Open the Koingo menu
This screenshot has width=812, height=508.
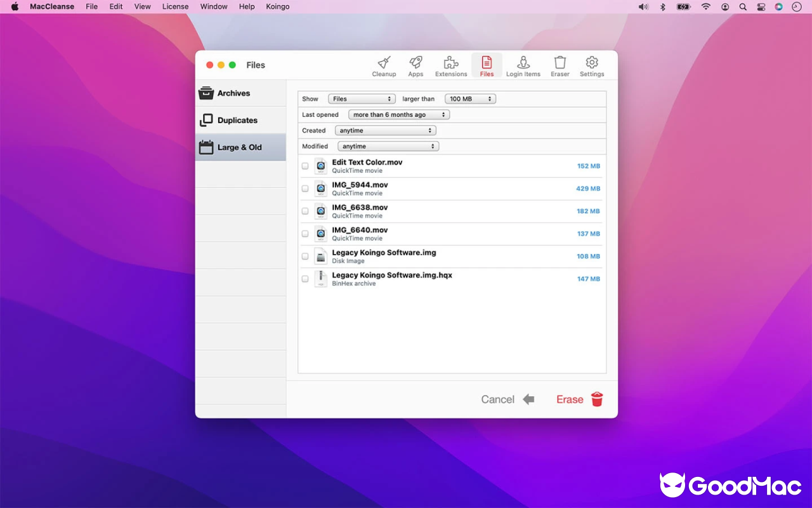(277, 6)
